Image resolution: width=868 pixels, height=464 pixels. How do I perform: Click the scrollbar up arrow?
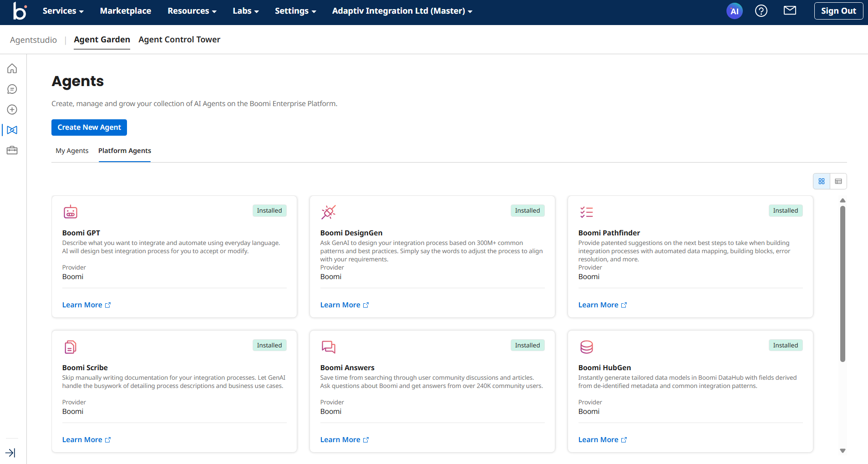tap(843, 200)
